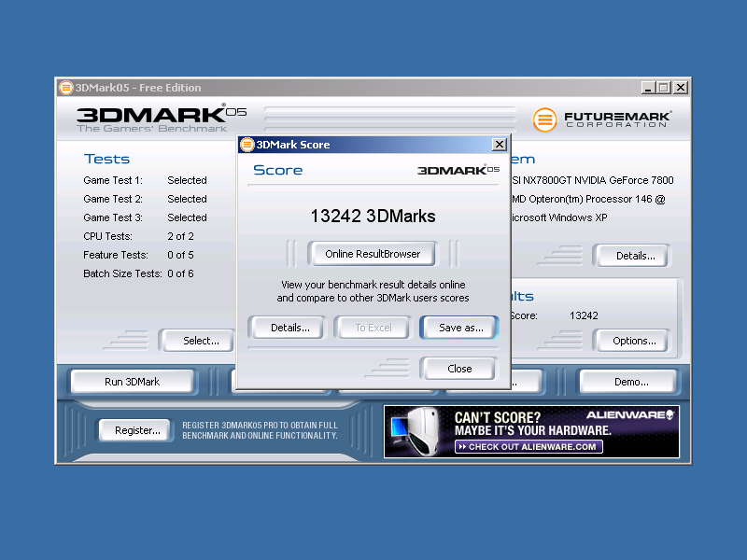Click the GeForce 7800 graphics card text

[x=593, y=180]
